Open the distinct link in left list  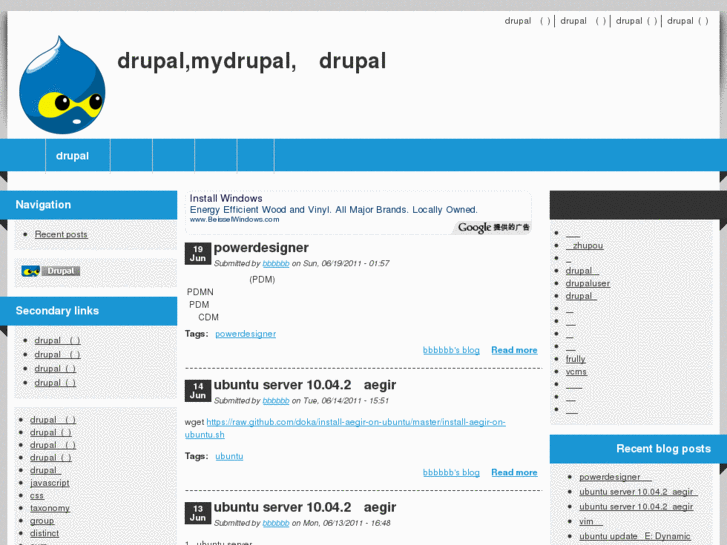click(45, 533)
